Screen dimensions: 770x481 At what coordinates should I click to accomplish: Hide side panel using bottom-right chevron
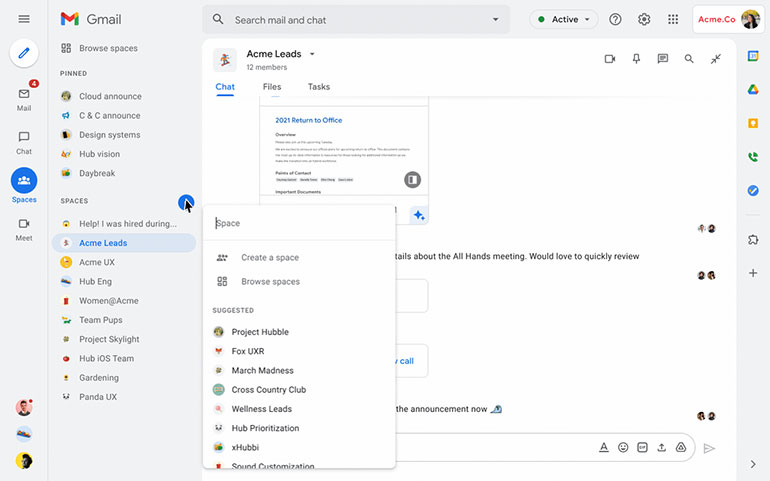tap(753, 464)
